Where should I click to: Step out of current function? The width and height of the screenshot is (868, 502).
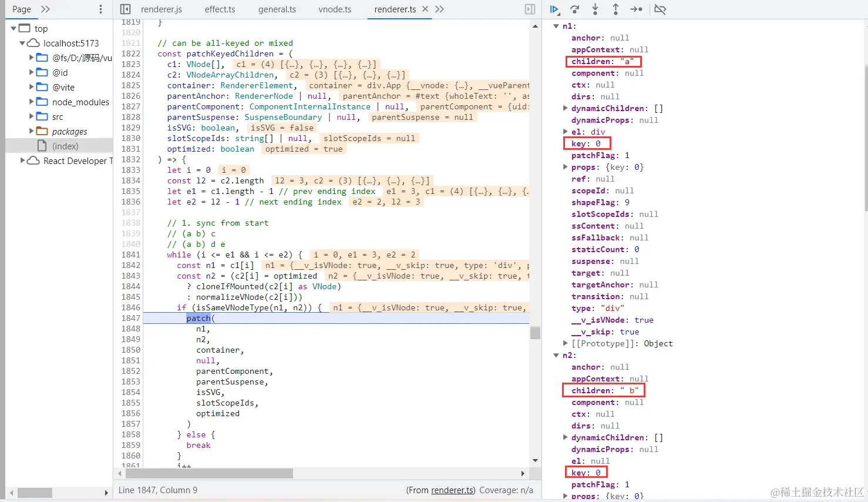pos(615,9)
